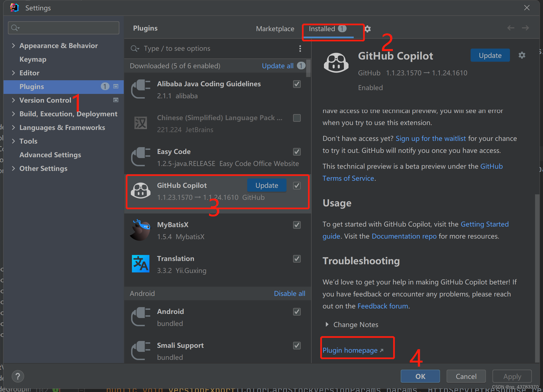The height and width of the screenshot is (392, 543).
Task: Click the three-dot options icon in plugin search
Action: [x=300, y=49]
